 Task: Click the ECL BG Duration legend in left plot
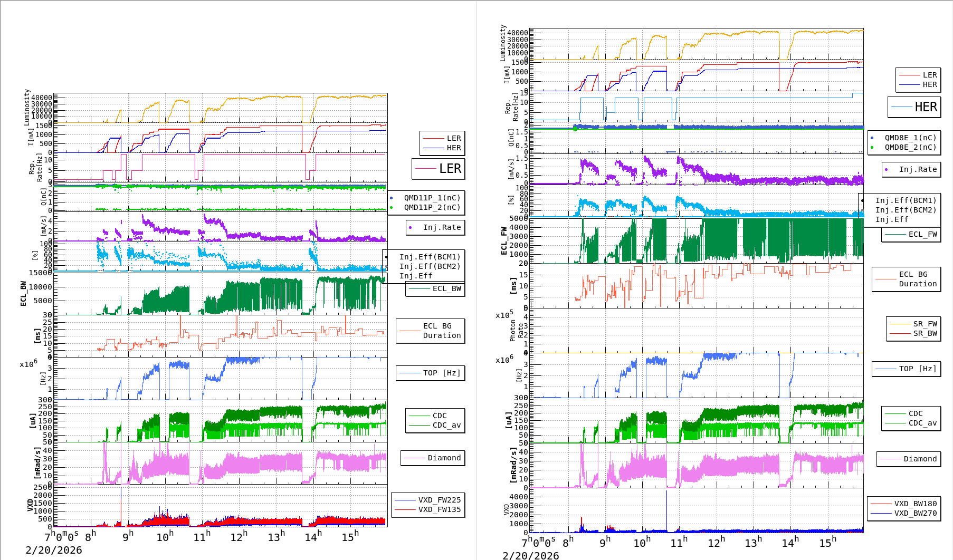(431, 331)
